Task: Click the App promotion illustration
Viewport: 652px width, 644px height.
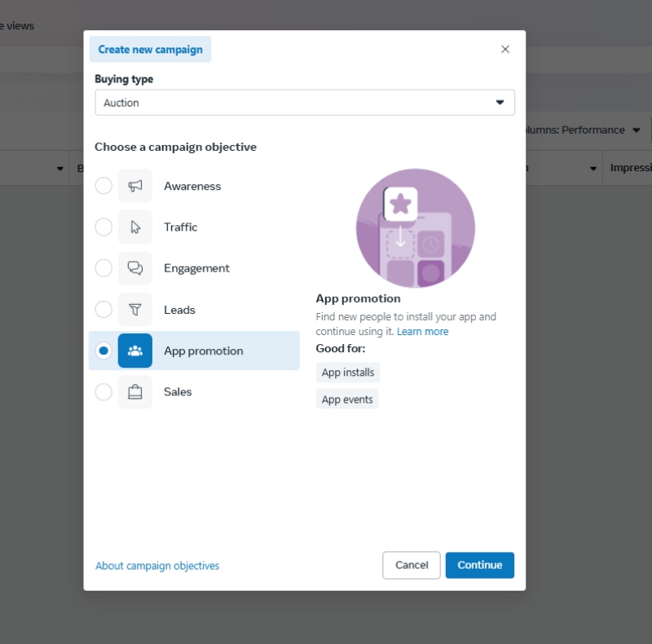Action: 416,228
